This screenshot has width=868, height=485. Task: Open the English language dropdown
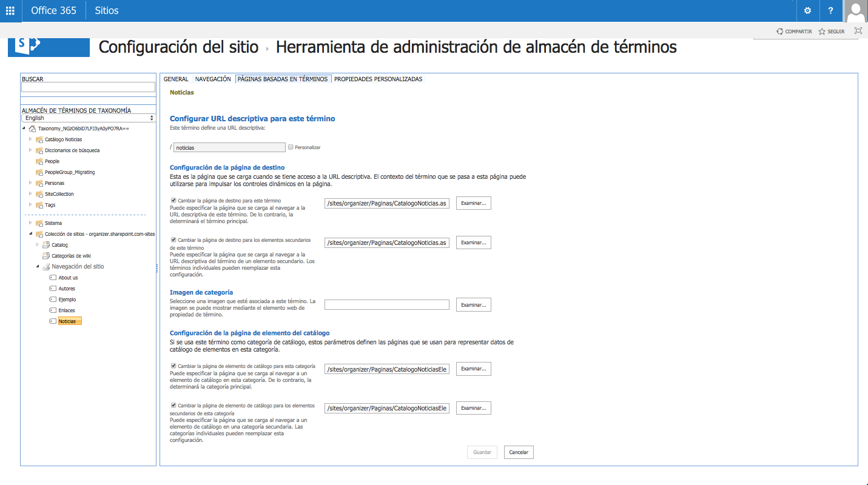88,118
